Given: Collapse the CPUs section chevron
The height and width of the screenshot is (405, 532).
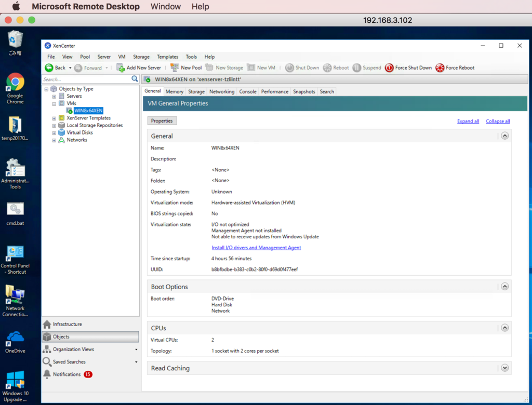Looking at the screenshot, I should (505, 328).
